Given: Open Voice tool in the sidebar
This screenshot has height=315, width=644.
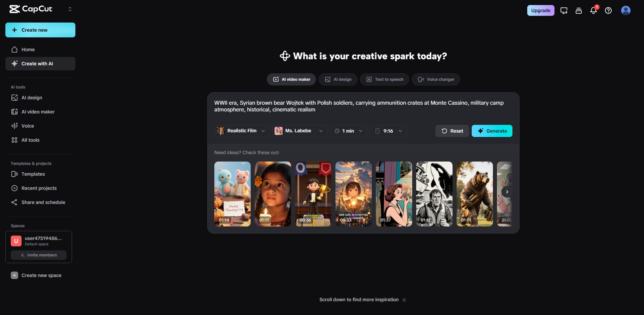Looking at the screenshot, I should click(28, 126).
